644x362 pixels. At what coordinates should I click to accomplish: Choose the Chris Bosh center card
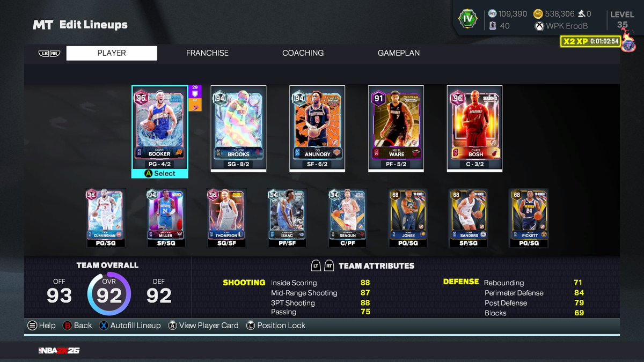click(475, 128)
